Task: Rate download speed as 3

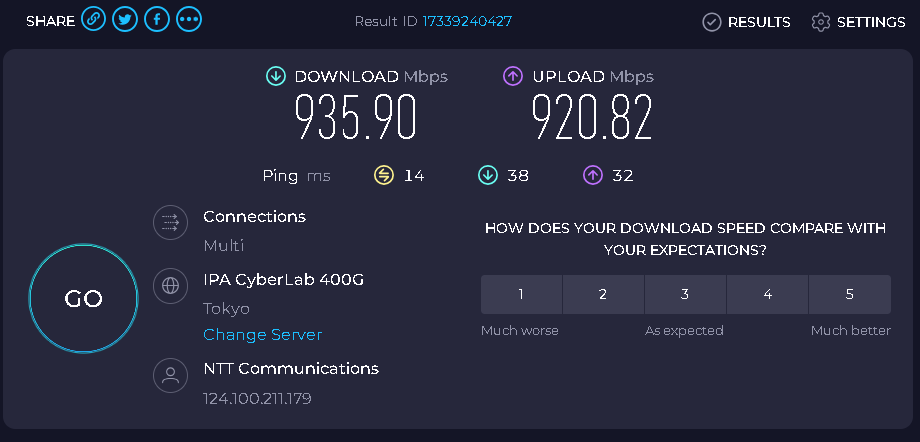Action: 685,295
